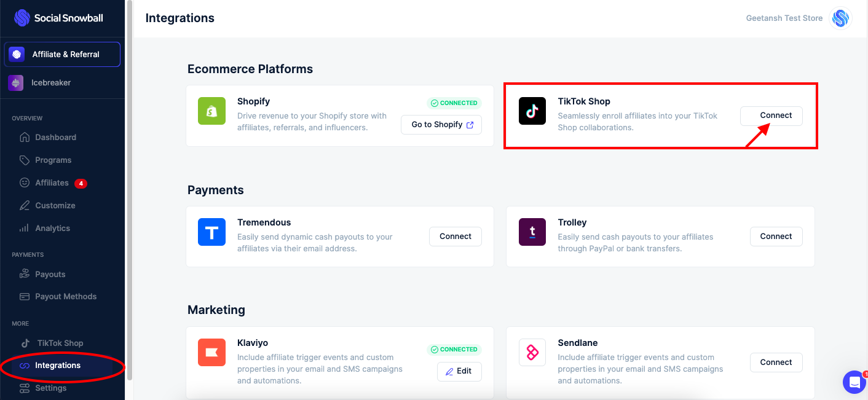Edit the Klaviyo integration
Image resolution: width=868 pixels, height=400 pixels.
tap(459, 371)
